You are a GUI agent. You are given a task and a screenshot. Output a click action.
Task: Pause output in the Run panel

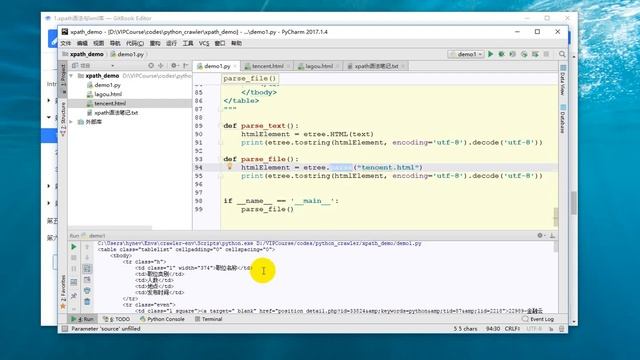point(73,269)
